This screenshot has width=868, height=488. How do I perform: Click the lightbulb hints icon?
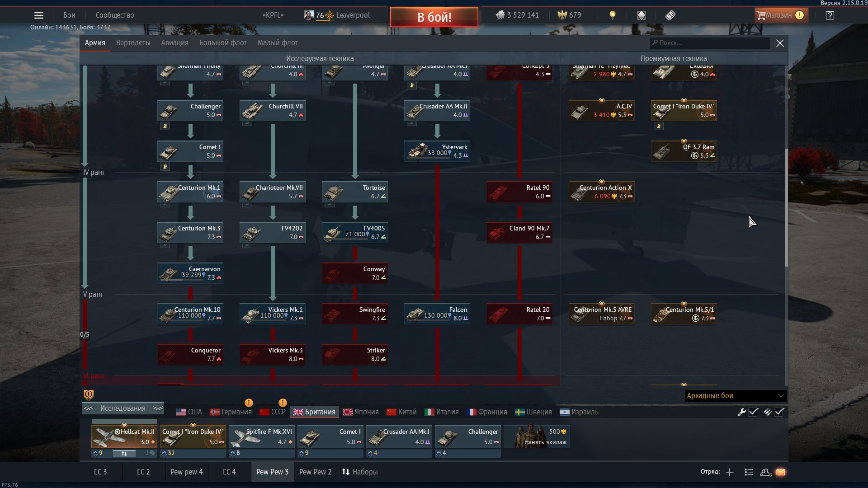613,15
